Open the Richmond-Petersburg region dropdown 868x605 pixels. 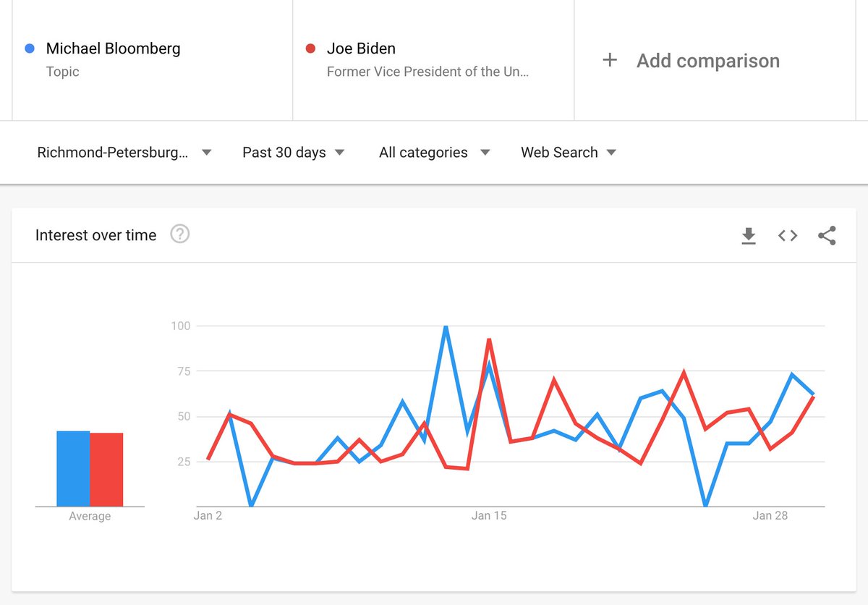pos(124,153)
